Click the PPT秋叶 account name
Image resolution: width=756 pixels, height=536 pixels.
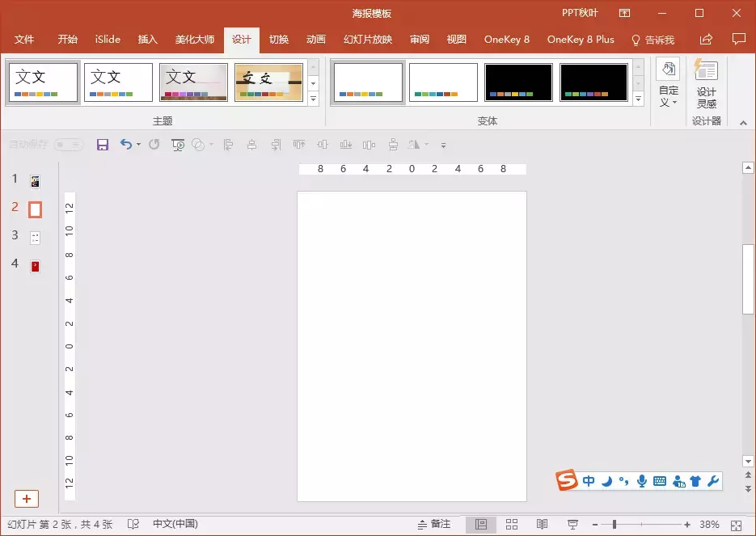coord(580,13)
